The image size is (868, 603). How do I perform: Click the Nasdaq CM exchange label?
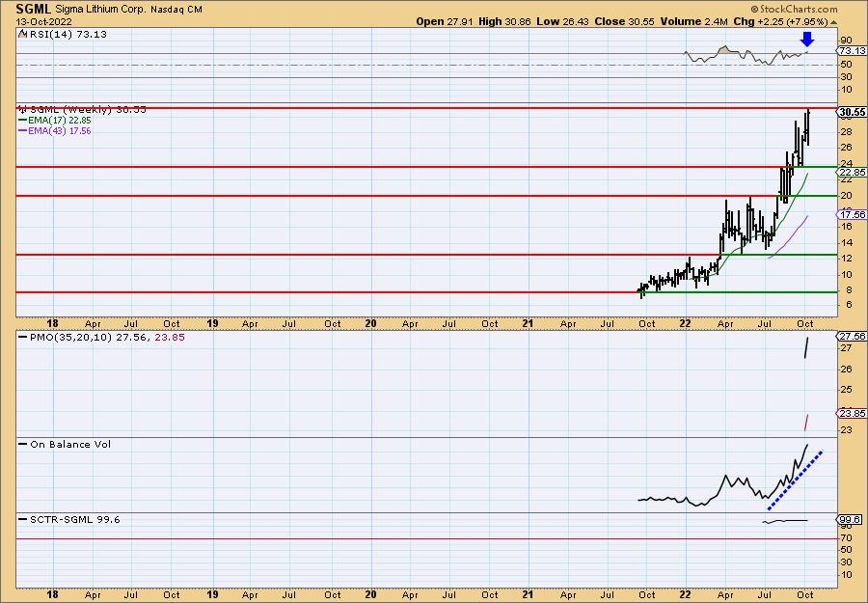pos(176,10)
